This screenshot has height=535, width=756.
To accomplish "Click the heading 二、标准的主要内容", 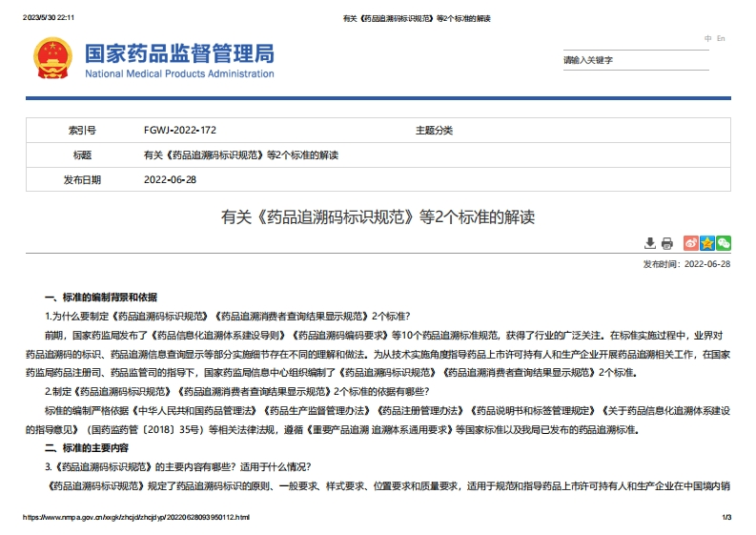I will pos(87,447).
